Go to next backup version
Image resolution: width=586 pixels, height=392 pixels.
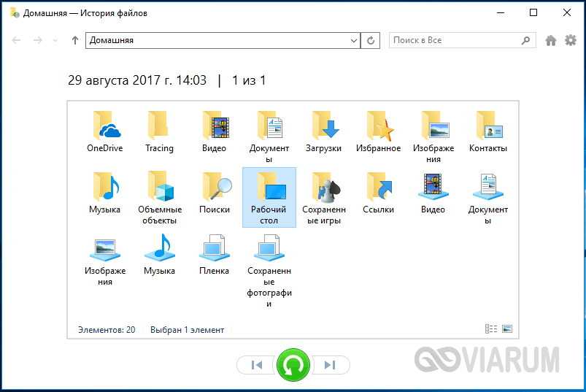[330, 365]
